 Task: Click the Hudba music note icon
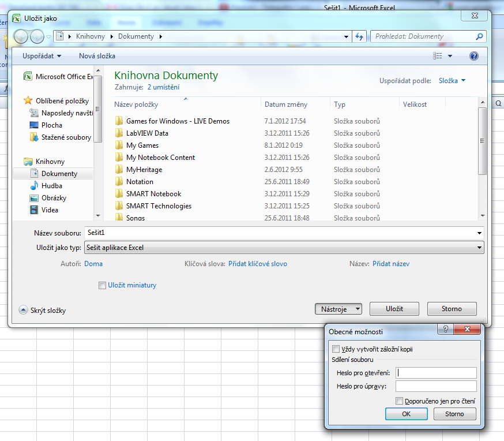click(34, 186)
